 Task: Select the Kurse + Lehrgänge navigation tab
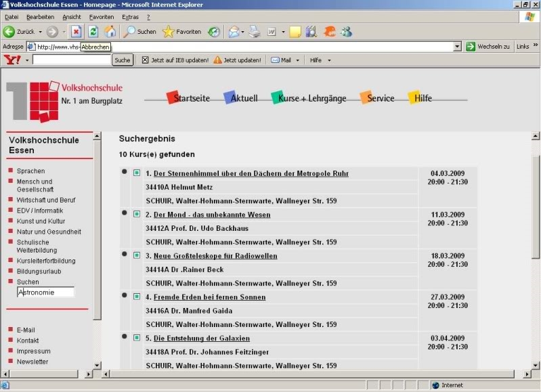[311, 98]
